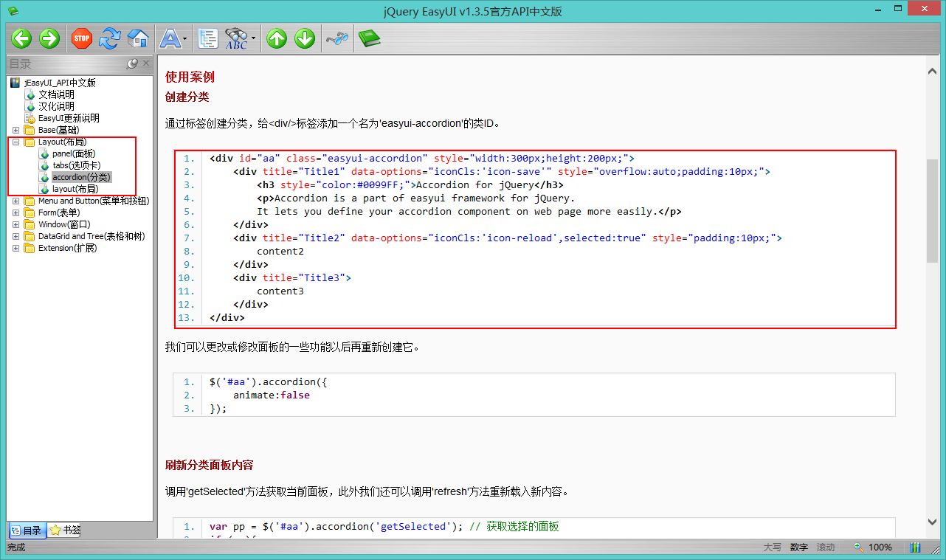Go back with the green left arrow
Screen dimensions: 946x560
point(21,38)
